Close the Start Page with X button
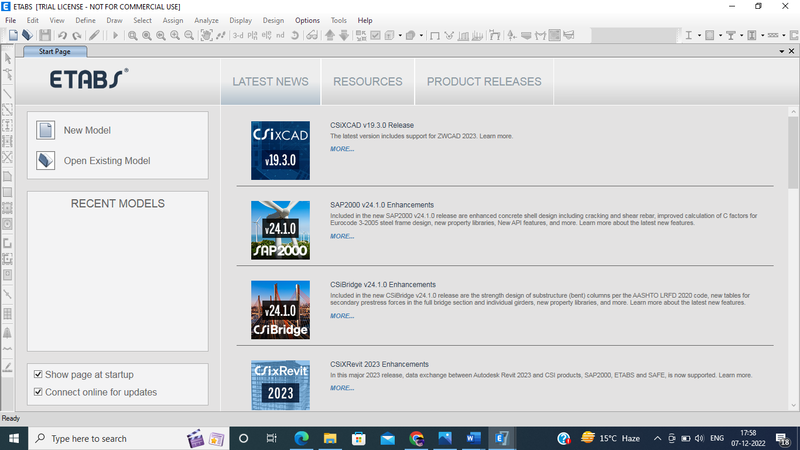The height and width of the screenshot is (450, 800). click(x=791, y=51)
